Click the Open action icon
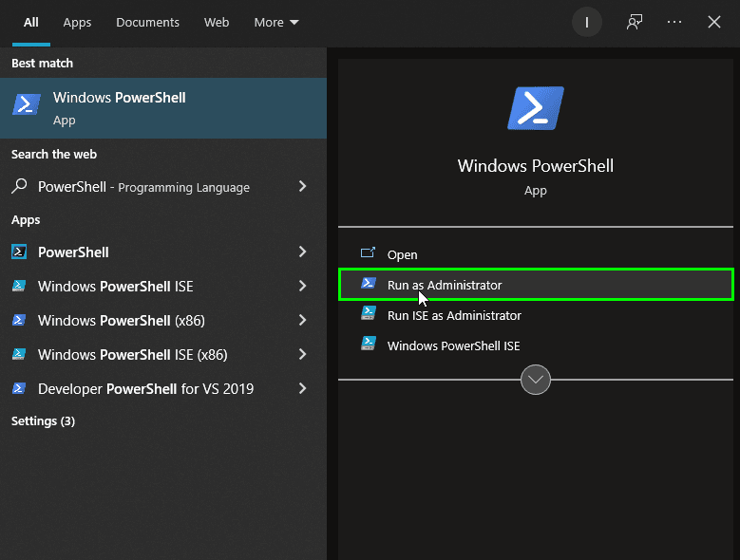Viewport: 740px width, 560px height. pos(369,253)
